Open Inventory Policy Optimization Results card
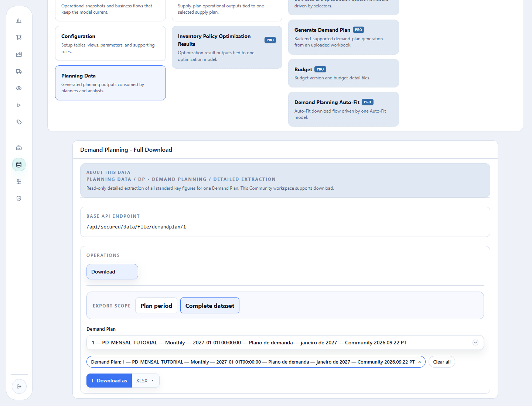This screenshot has width=532, height=406. point(227,47)
